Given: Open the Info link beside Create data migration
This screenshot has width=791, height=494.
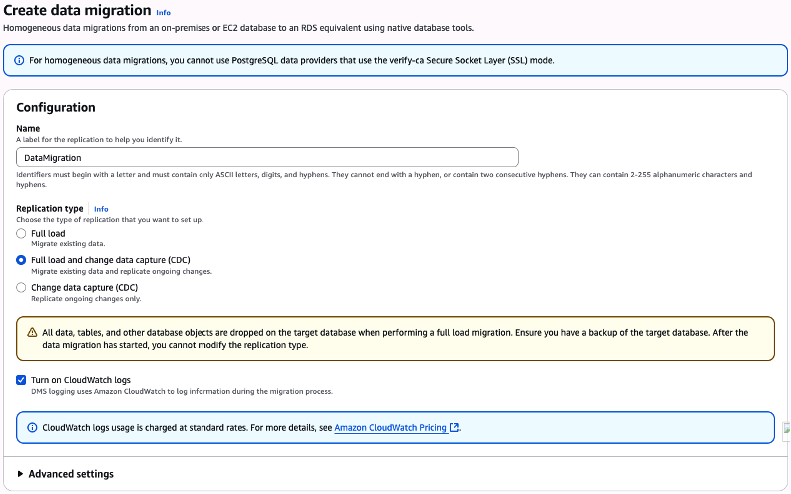Looking at the screenshot, I should pos(163,12).
